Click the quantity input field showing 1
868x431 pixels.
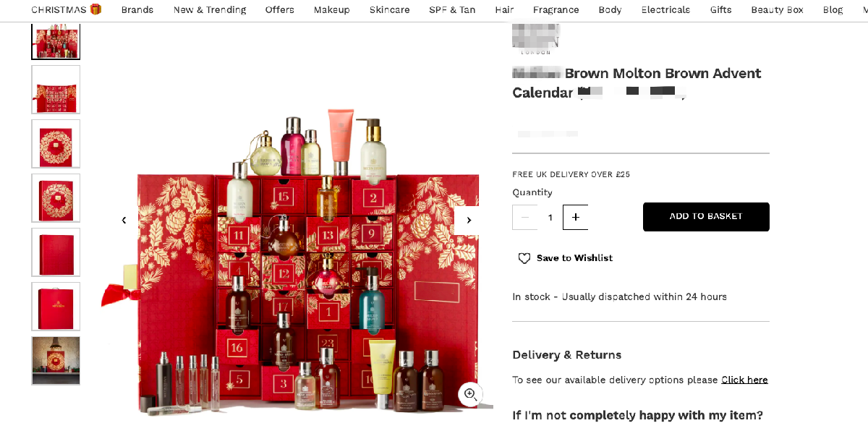[550, 217]
